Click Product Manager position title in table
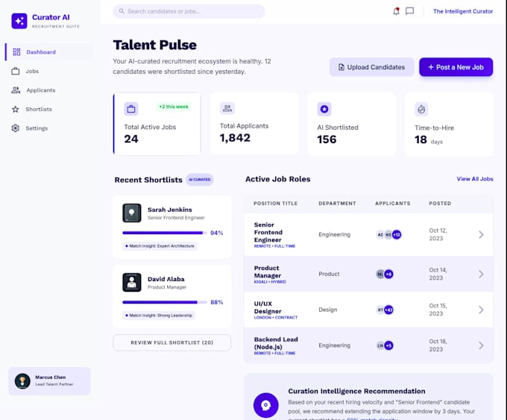The width and height of the screenshot is (507, 420). [x=268, y=272]
